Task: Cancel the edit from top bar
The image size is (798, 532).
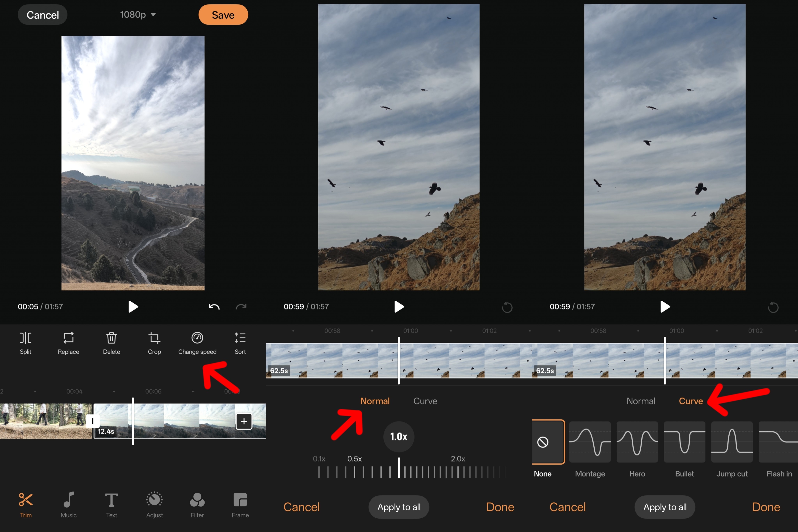Action: point(42,15)
